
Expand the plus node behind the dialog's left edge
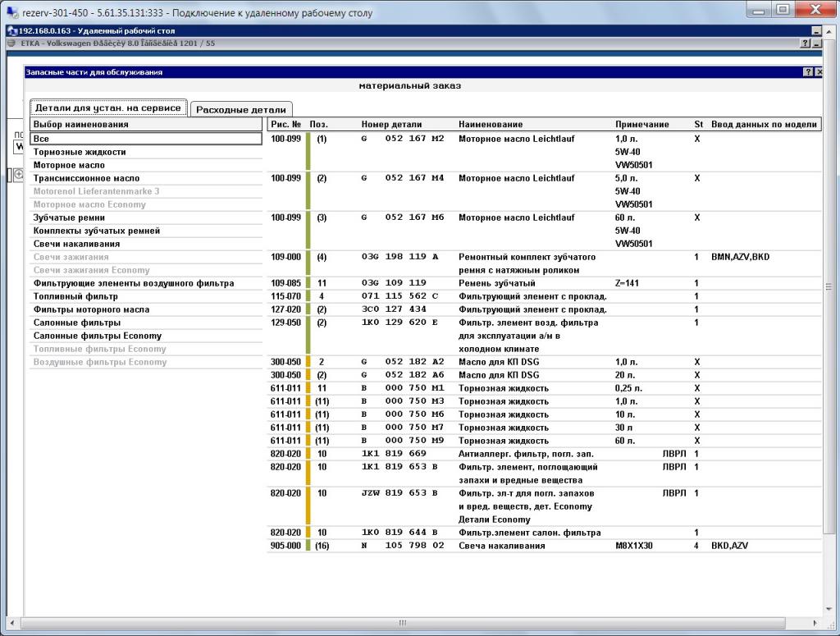tap(18, 175)
